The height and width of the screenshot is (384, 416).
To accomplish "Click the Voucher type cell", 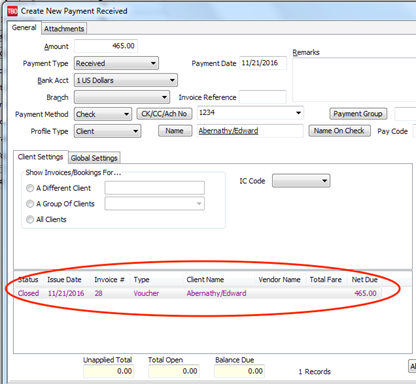I will [x=146, y=293].
